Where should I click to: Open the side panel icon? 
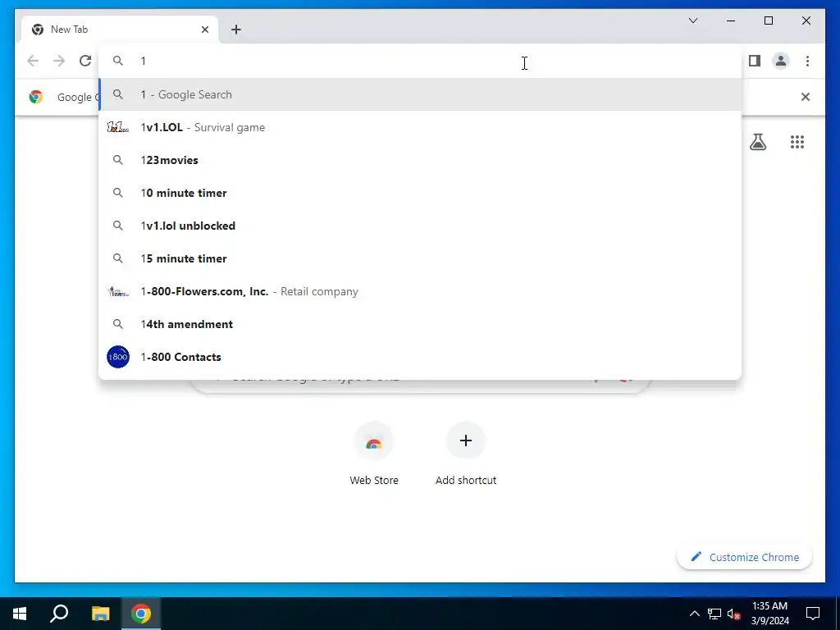coord(755,61)
